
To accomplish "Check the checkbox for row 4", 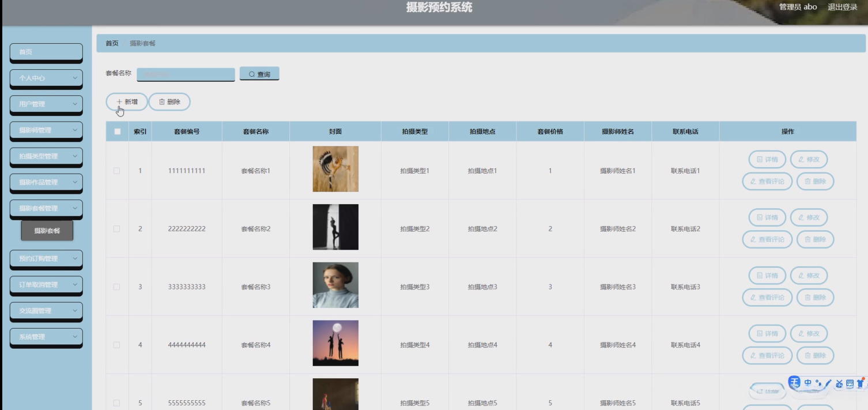I will [117, 345].
